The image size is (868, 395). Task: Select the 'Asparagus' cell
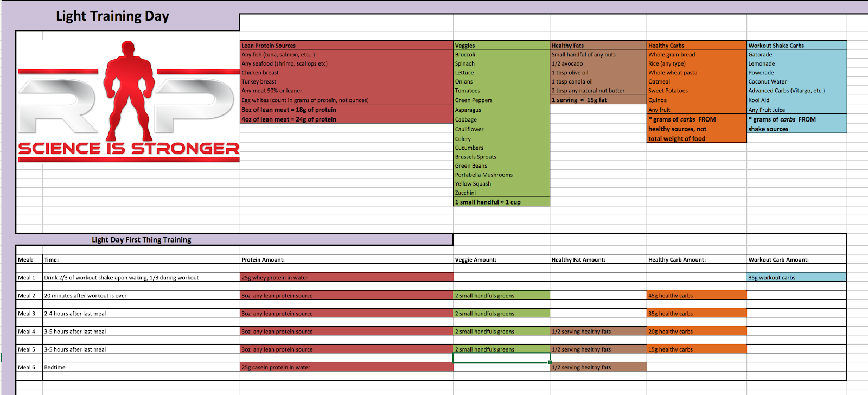(x=502, y=110)
